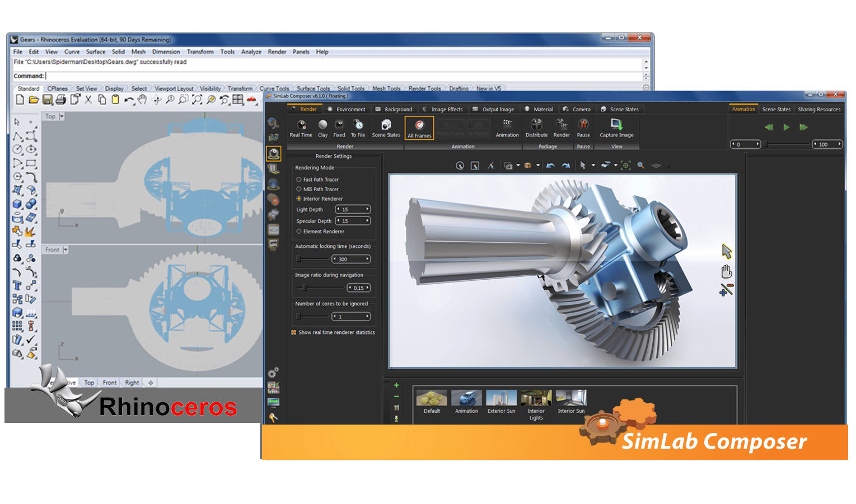Viewport: 856px width, 504px height.
Task: Open Rhino's Surface menu
Action: click(96, 51)
